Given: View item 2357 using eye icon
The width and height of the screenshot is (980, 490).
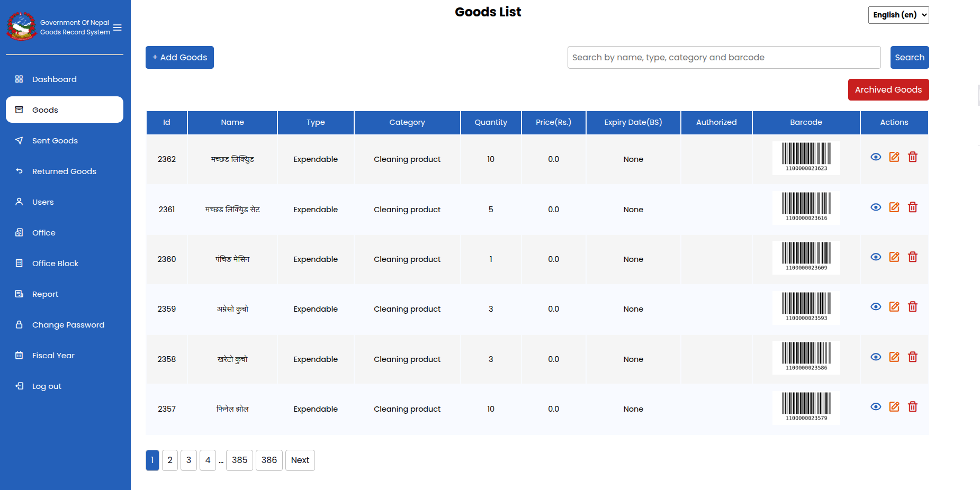Looking at the screenshot, I should (876, 406).
